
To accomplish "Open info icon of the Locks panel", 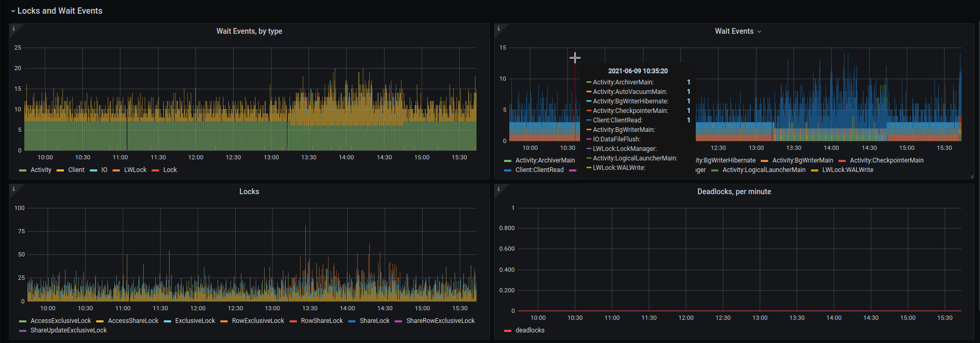I will click(13, 189).
